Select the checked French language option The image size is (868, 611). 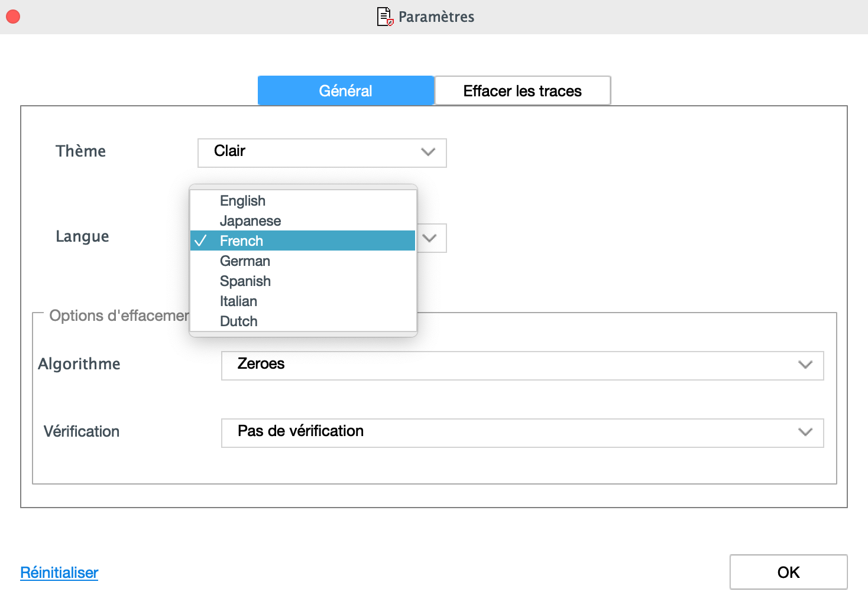coord(303,241)
